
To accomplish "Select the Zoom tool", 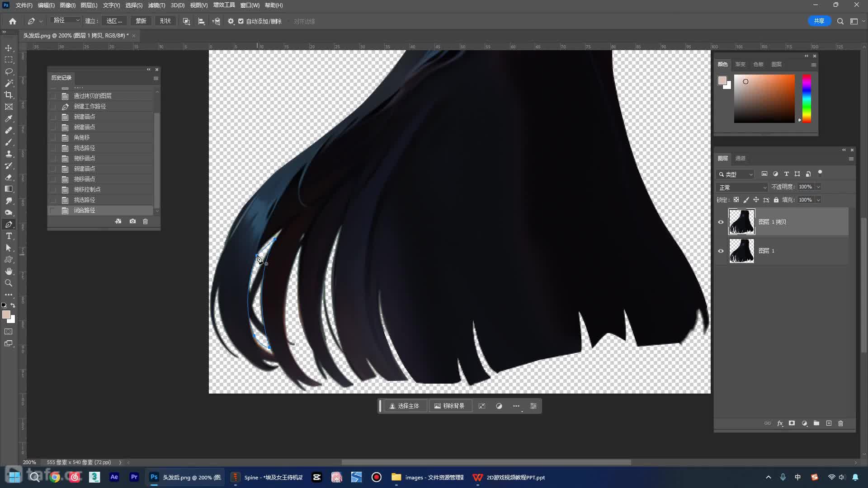I will click(x=9, y=283).
